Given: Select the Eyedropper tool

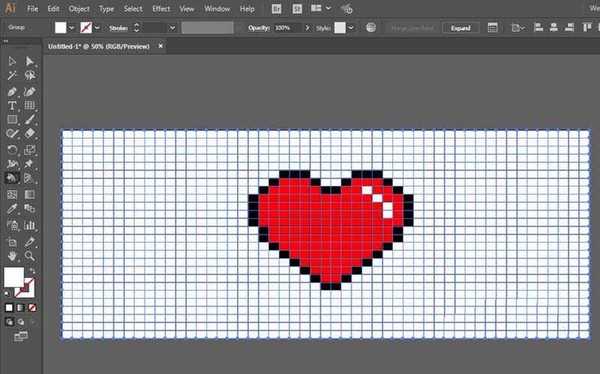Looking at the screenshot, I should [x=12, y=209].
